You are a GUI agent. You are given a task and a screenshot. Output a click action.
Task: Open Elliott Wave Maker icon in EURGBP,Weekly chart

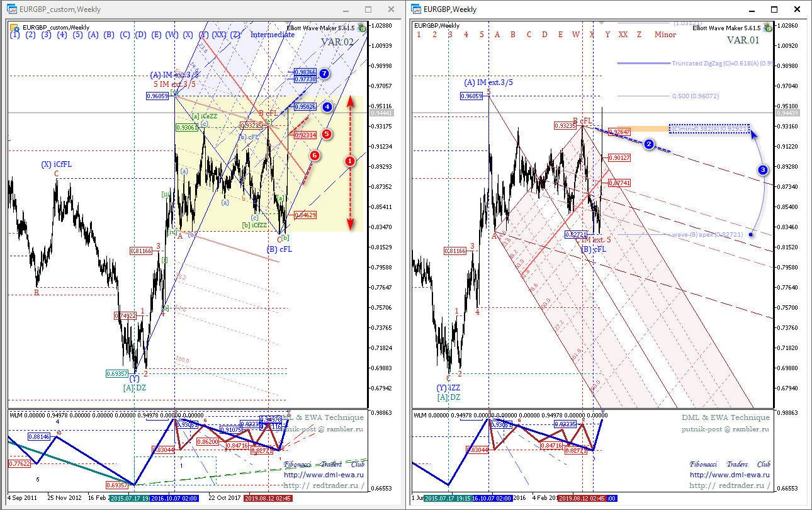point(766,28)
